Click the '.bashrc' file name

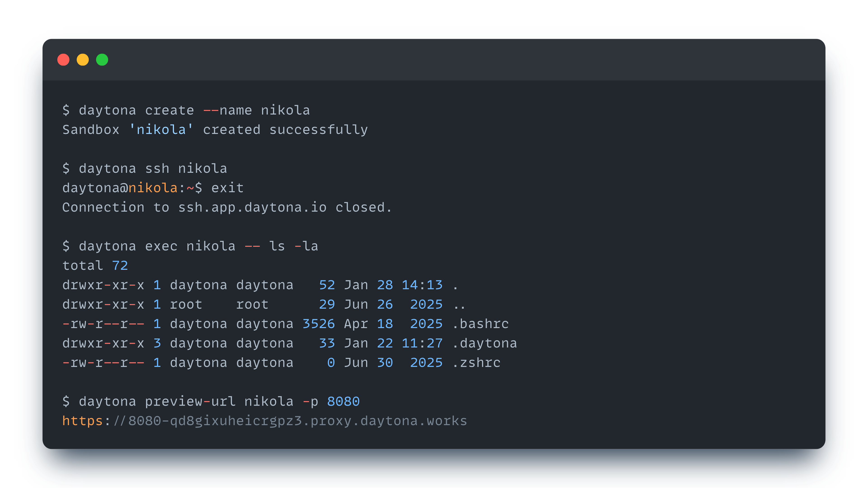[481, 324]
